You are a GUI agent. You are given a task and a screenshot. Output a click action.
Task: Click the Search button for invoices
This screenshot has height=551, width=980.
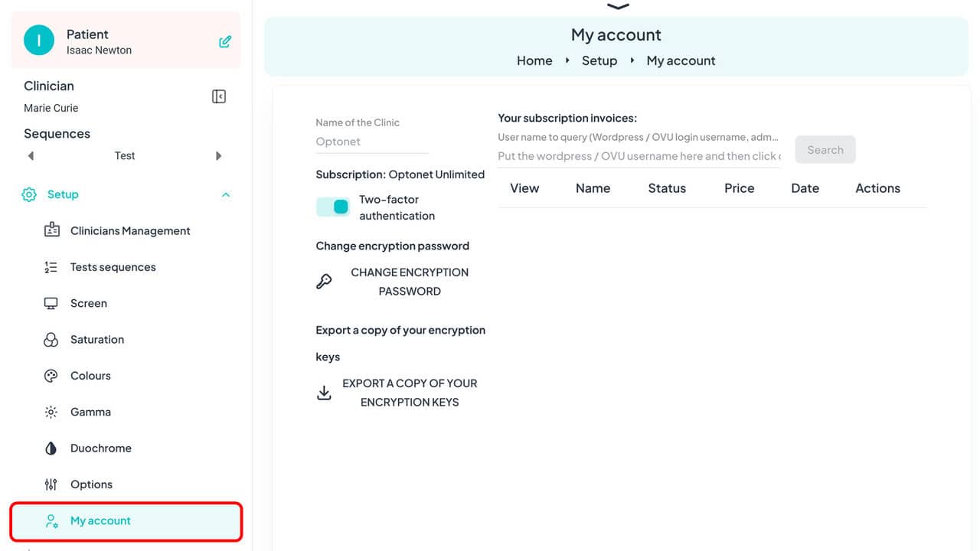click(x=825, y=149)
